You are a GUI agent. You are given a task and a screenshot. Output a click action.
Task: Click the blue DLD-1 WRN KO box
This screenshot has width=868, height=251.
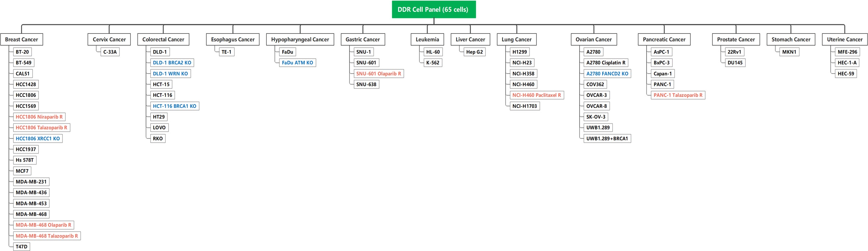click(171, 74)
